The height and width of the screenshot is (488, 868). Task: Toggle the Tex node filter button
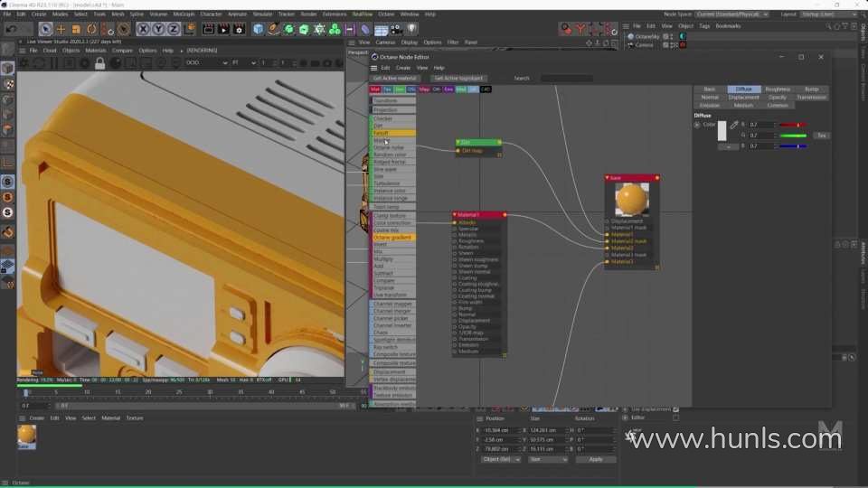pyautogui.click(x=387, y=89)
